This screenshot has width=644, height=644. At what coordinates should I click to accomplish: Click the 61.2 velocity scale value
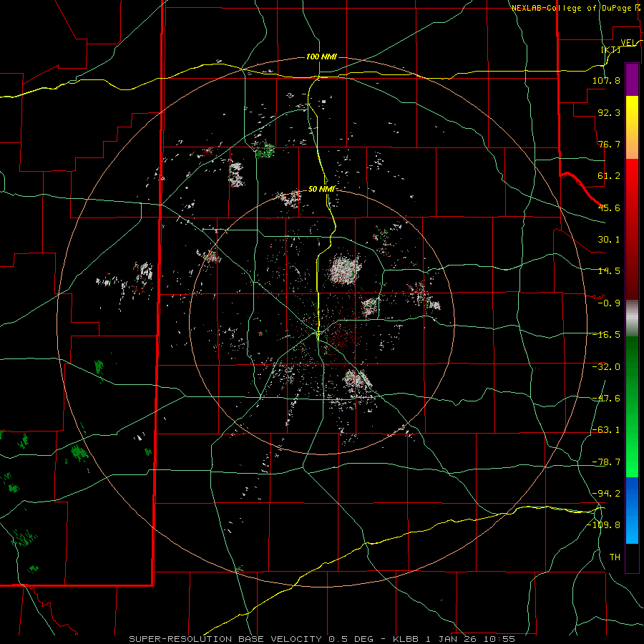point(609,176)
